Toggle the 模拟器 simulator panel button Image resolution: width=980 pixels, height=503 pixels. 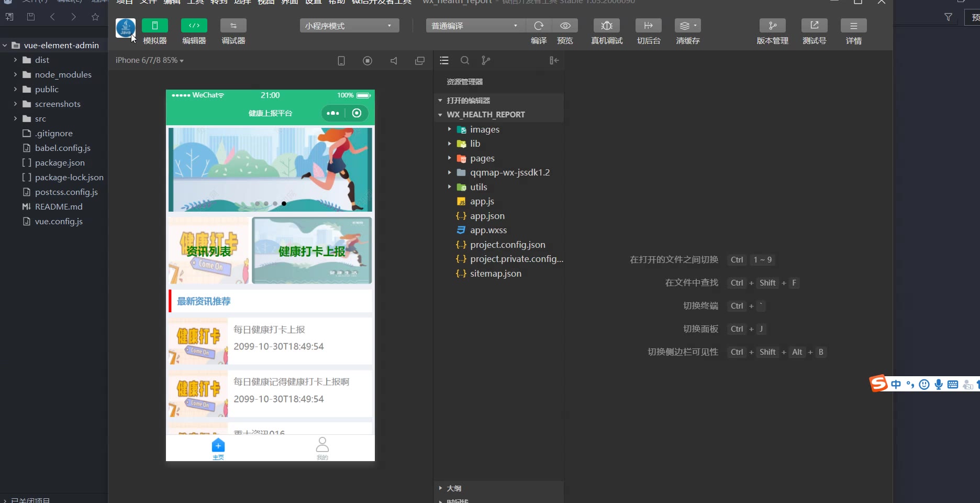[155, 26]
